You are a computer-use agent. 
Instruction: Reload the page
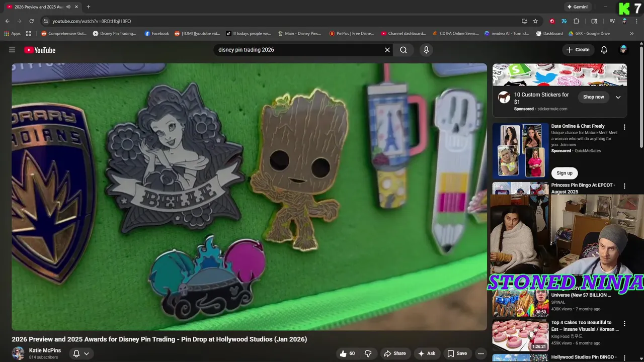31,21
